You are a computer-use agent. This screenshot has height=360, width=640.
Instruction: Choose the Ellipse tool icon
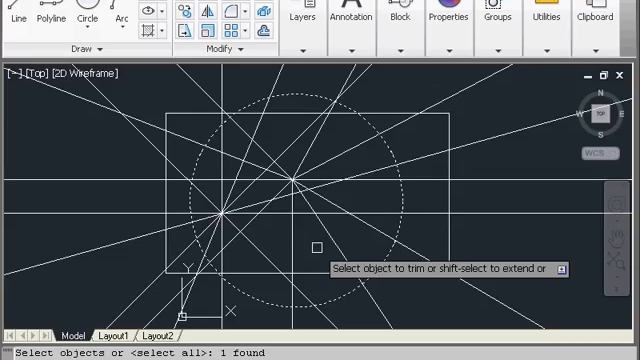148,11
